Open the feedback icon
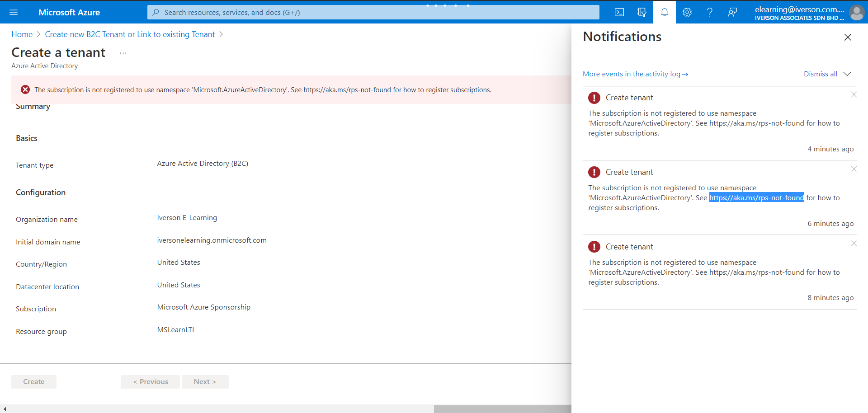Screen dimensions: 868x413 (x=732, y=12)
